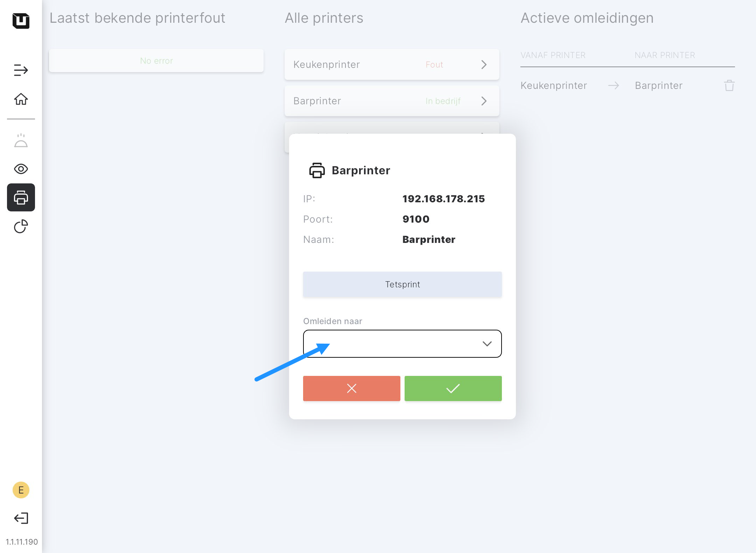Open the Barprinter row in printer list
This screenshot has height=553, width=756.
tap(392, 101)
